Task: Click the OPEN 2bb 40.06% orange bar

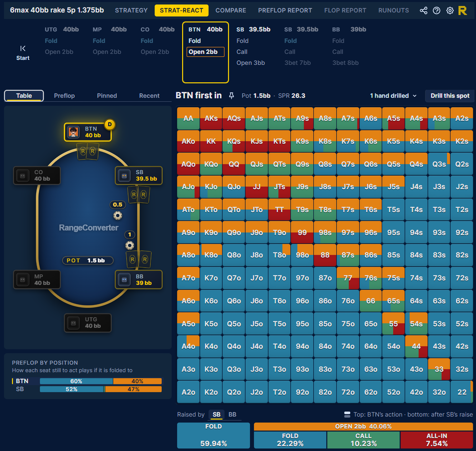Action: [x=363, y=426]
